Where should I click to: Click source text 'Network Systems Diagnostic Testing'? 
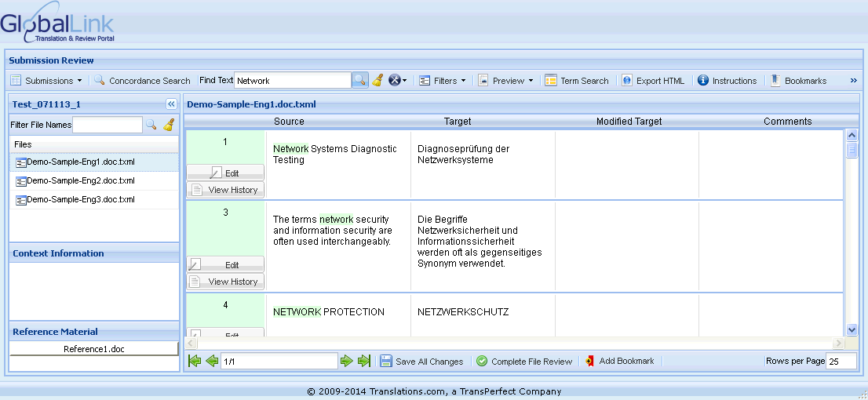[335, 155]
